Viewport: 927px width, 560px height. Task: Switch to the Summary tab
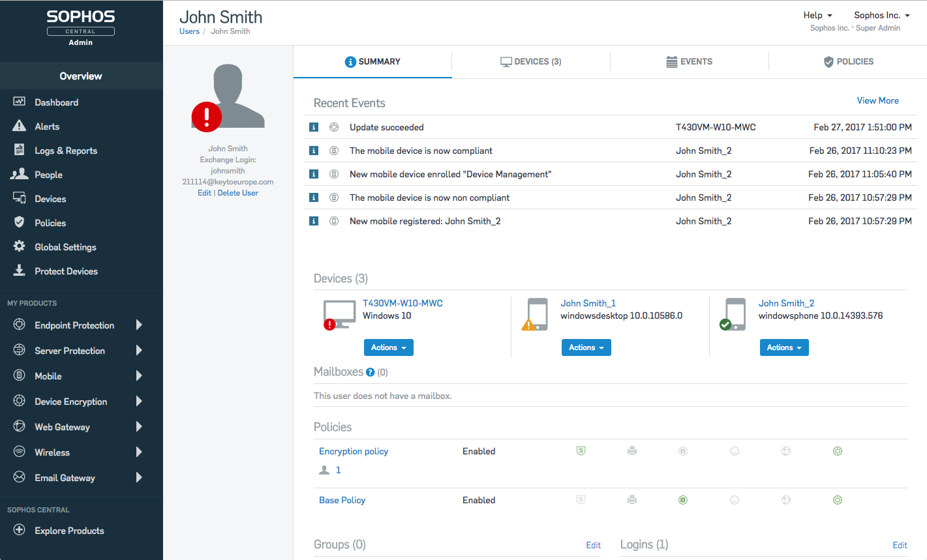(x=372, y=61)
